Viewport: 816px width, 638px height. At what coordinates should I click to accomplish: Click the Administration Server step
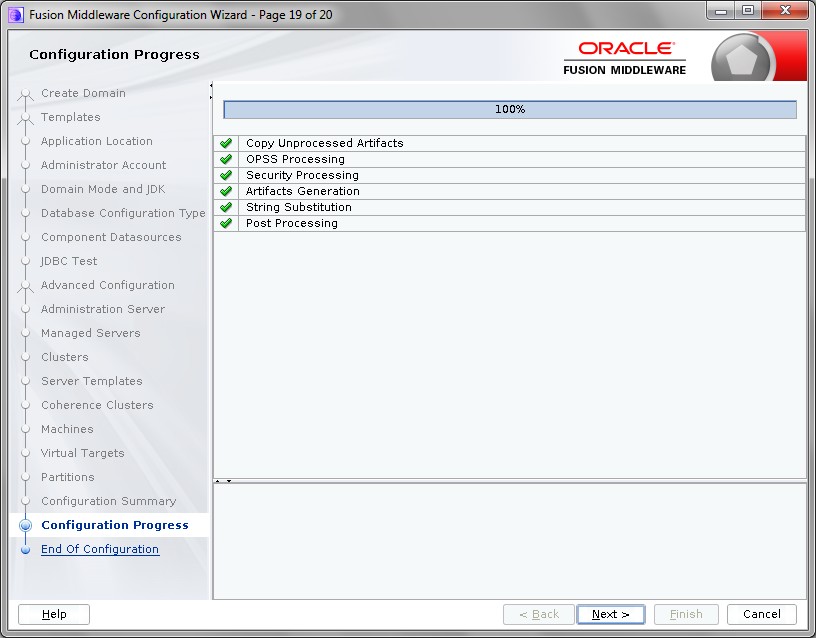103,309
